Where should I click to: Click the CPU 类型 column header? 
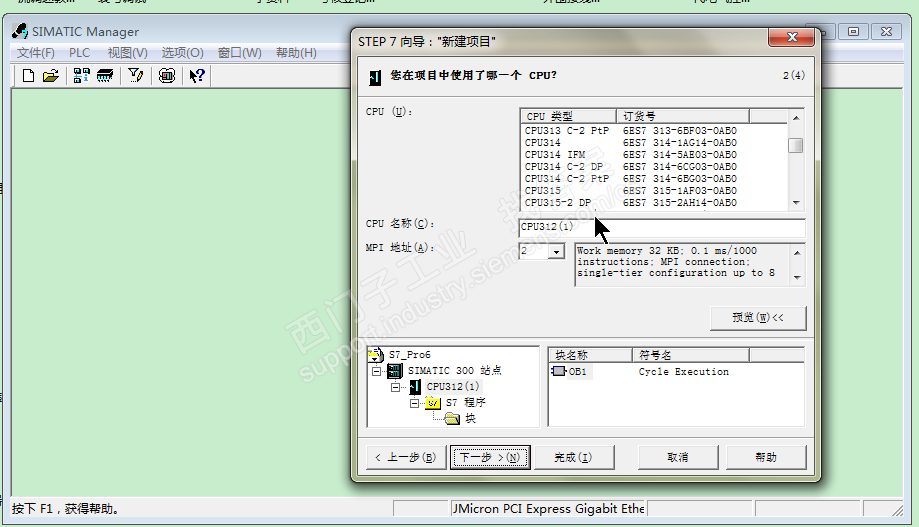pyautogui.click(x=568, y=116)
